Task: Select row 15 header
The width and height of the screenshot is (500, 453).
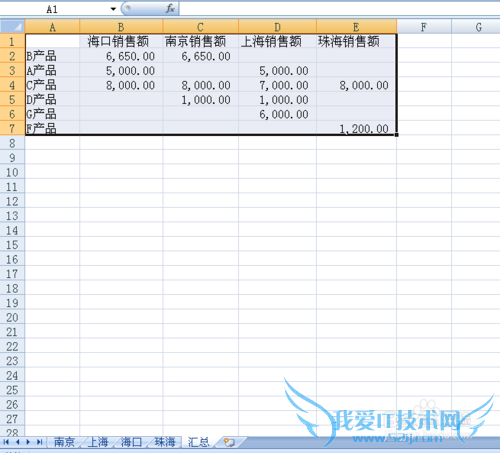Action: point(12,245)
